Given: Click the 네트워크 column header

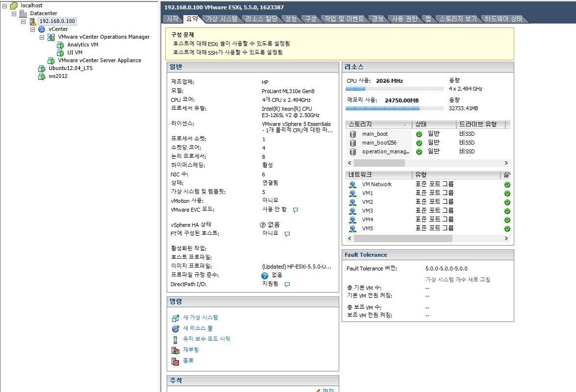Looking at the screenshot, I should 378,175.
